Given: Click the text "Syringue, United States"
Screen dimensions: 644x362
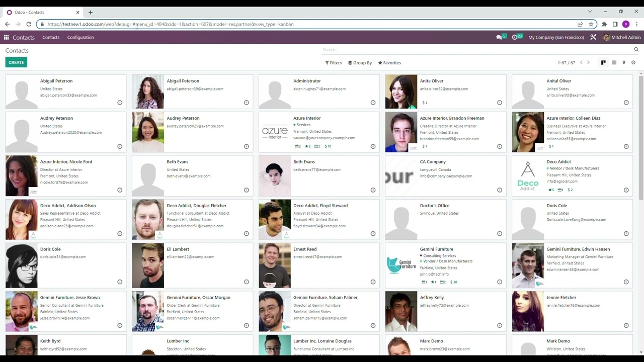Looking at the screenshot, I should tap(439, 213).
